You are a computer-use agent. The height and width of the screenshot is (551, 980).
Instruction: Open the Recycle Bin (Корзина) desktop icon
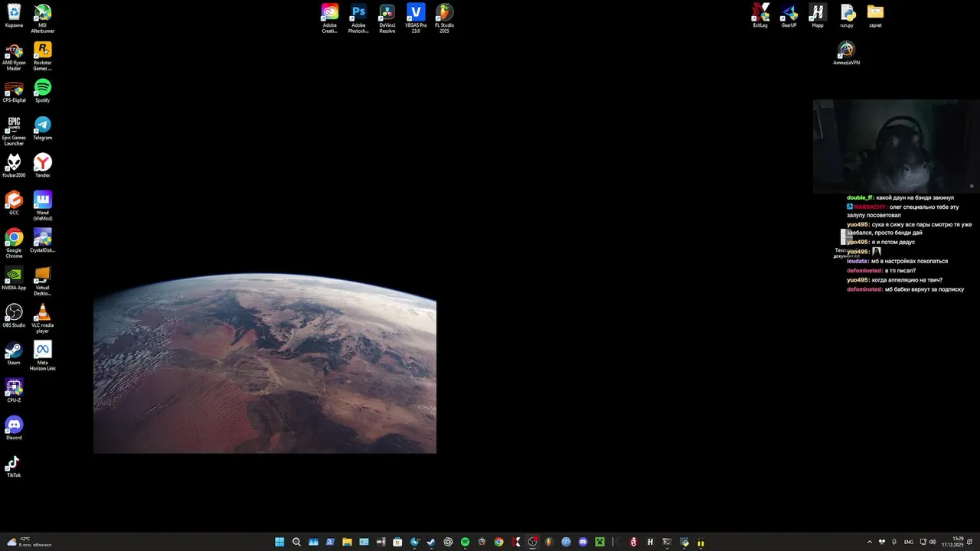pos(14,15)
